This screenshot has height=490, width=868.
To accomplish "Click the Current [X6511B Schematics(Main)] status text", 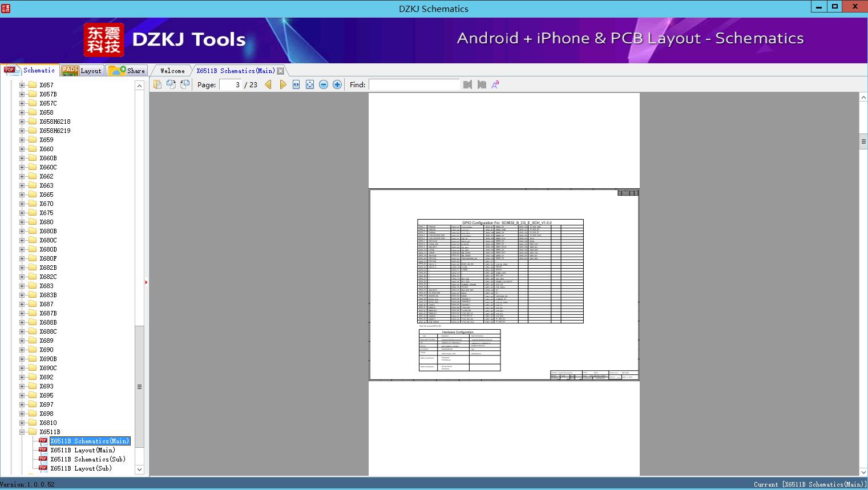I will coord(809,484).
